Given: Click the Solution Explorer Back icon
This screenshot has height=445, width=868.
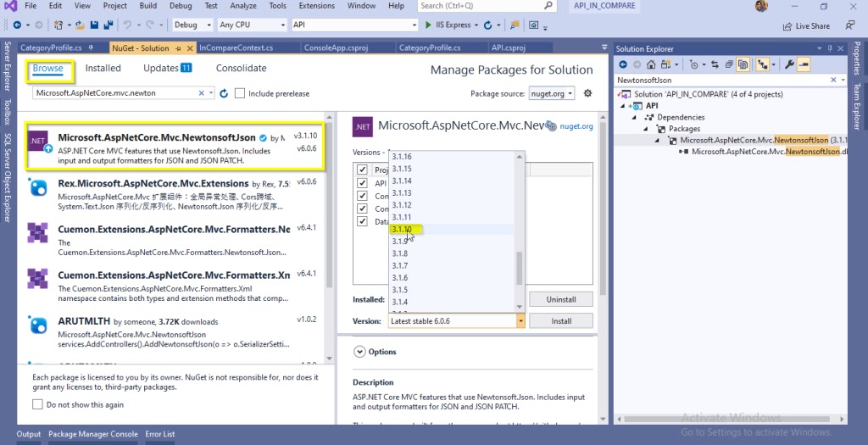Looking at the screenshot, I should coord(623,64).
